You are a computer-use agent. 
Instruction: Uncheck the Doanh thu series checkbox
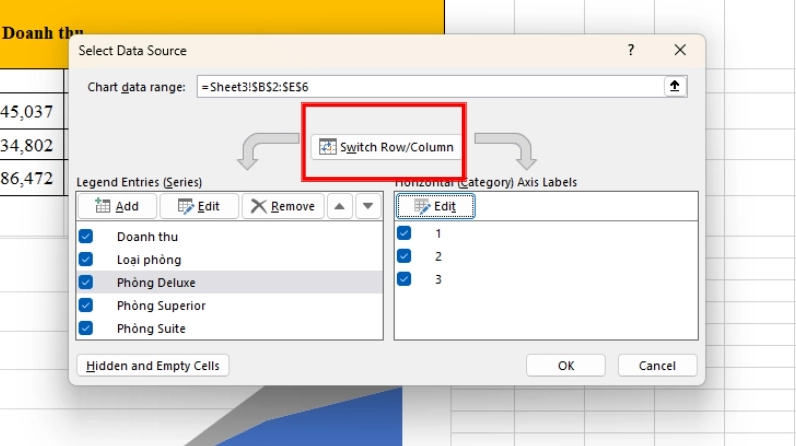(x=86, y=236)
